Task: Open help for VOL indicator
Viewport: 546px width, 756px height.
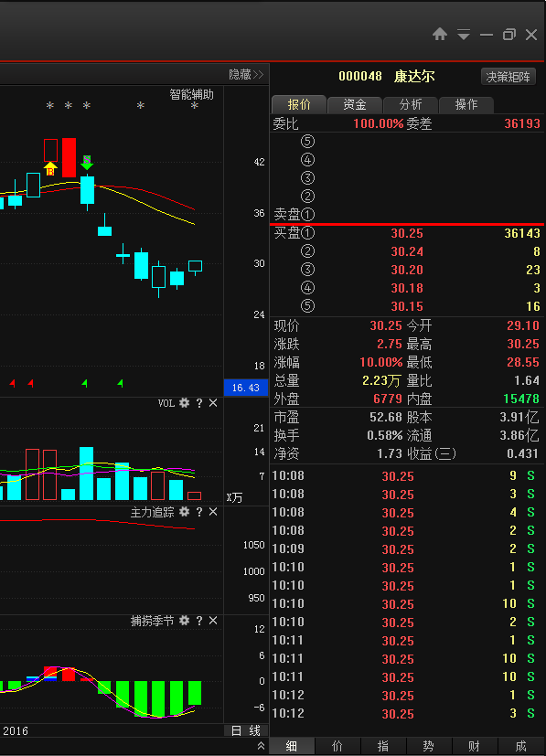Action: (199, 403)
